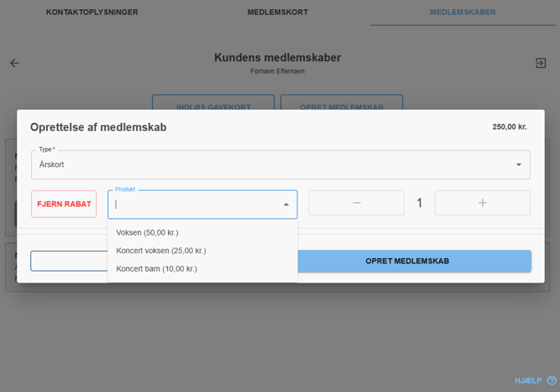
Task: Click the exit icon at top right
Action: point(541,64)
